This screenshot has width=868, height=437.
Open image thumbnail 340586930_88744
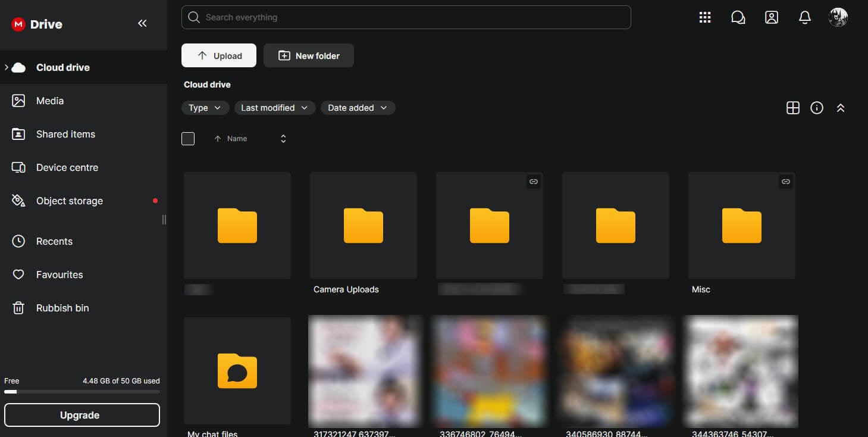pos(617,371)
